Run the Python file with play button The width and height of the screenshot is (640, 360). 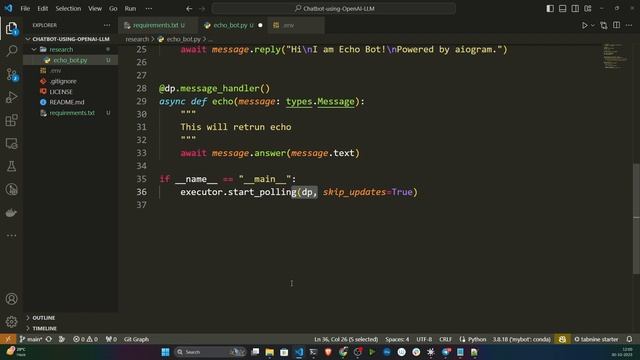coord(584,25)
